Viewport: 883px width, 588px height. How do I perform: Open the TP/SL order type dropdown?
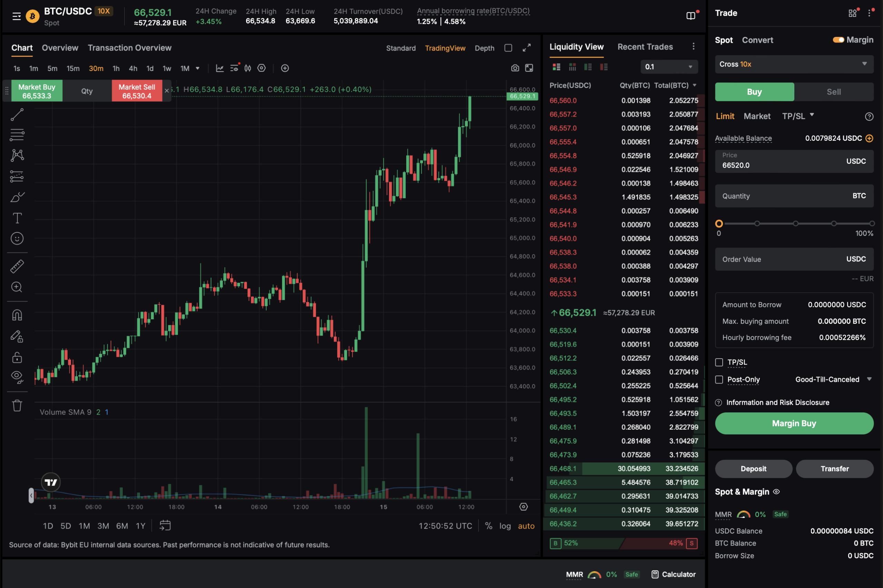tap(797, 116)
